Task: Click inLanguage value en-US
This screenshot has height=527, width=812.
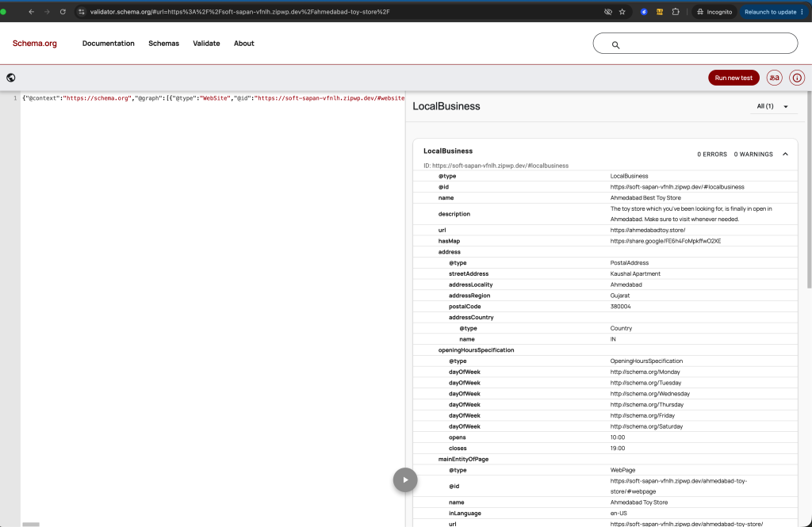Action: pos(619,514)
